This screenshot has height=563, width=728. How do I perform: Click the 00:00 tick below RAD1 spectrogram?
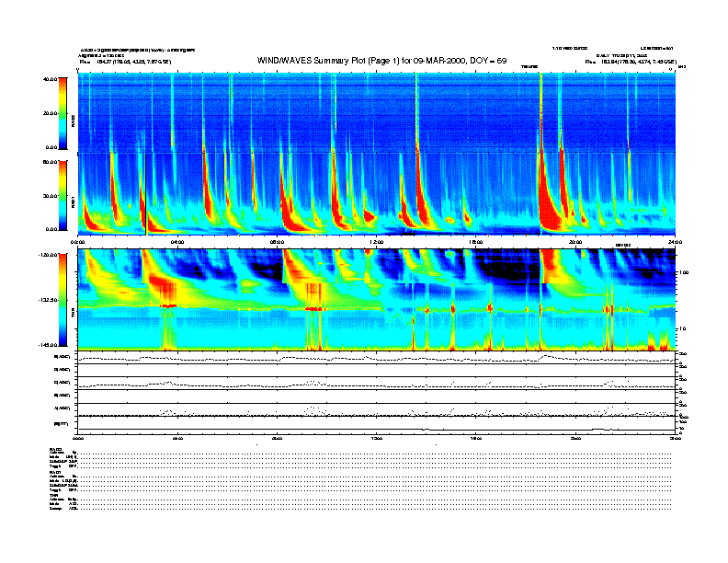tap(77, 242)
